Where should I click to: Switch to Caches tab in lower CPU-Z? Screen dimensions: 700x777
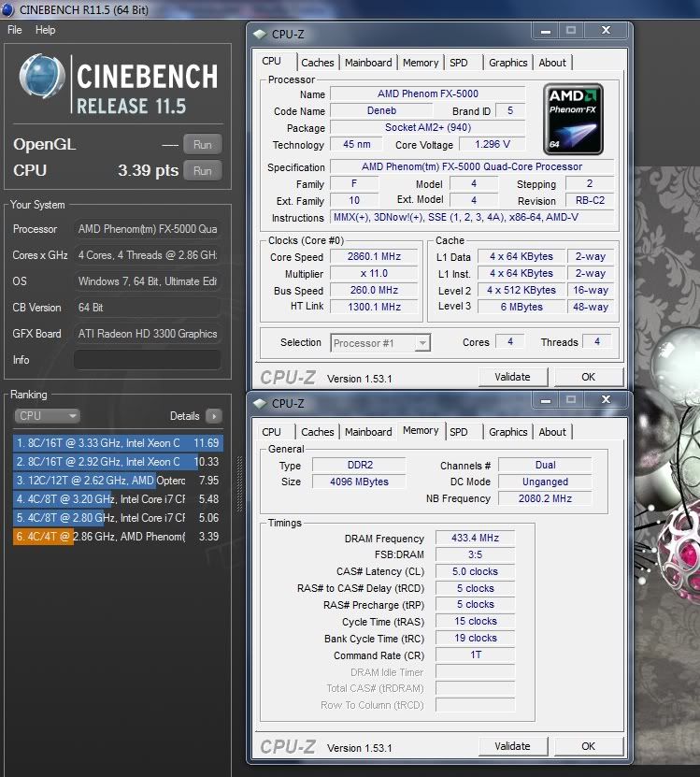(x=318, y=432)
